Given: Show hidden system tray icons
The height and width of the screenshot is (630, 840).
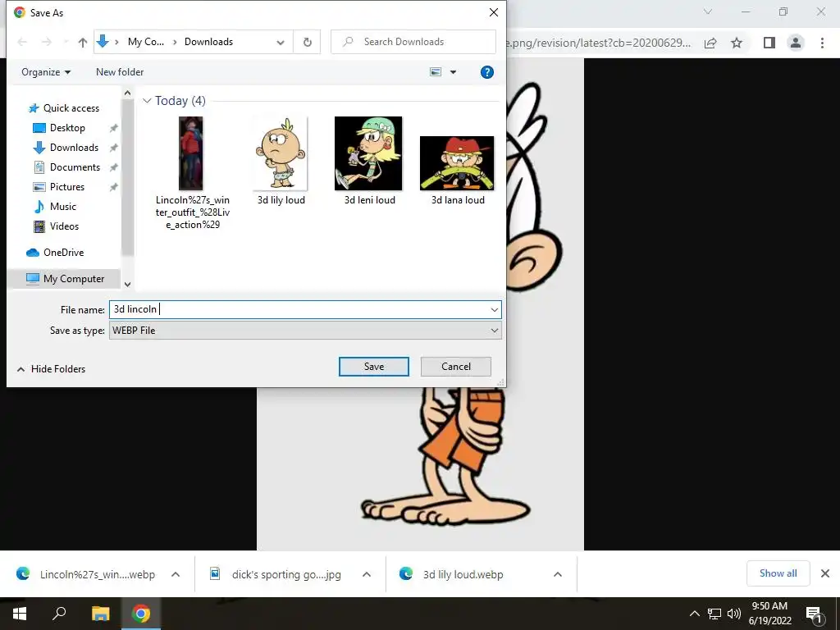Looking at the screenshot, I should pyautogui.click(x=694, y=614).
